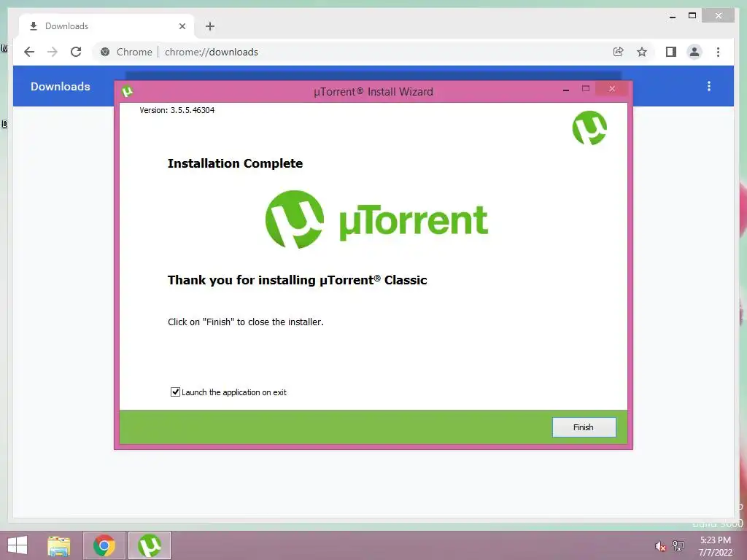
Task: Click the Downloads page heading
Action: tap(61, 86)
